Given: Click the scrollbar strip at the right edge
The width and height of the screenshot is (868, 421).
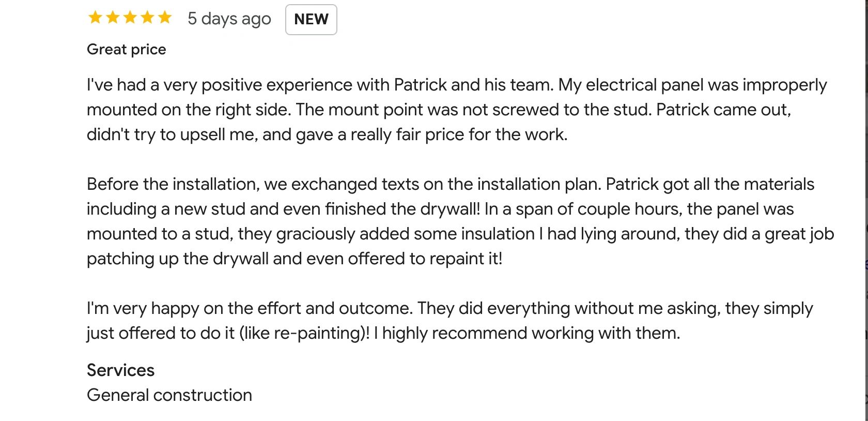Looking at the screenshot, I should pyautogui.click(x=866, y=210).
